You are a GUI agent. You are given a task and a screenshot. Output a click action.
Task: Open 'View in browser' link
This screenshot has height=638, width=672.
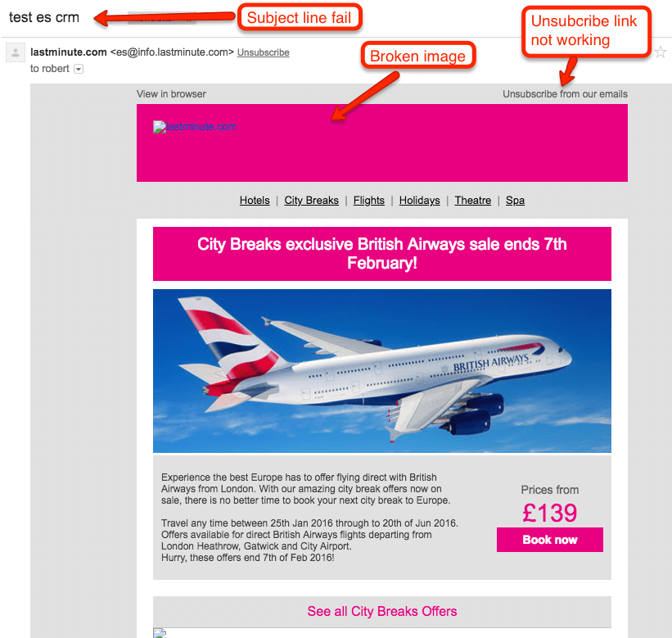(x=171, y=94)
